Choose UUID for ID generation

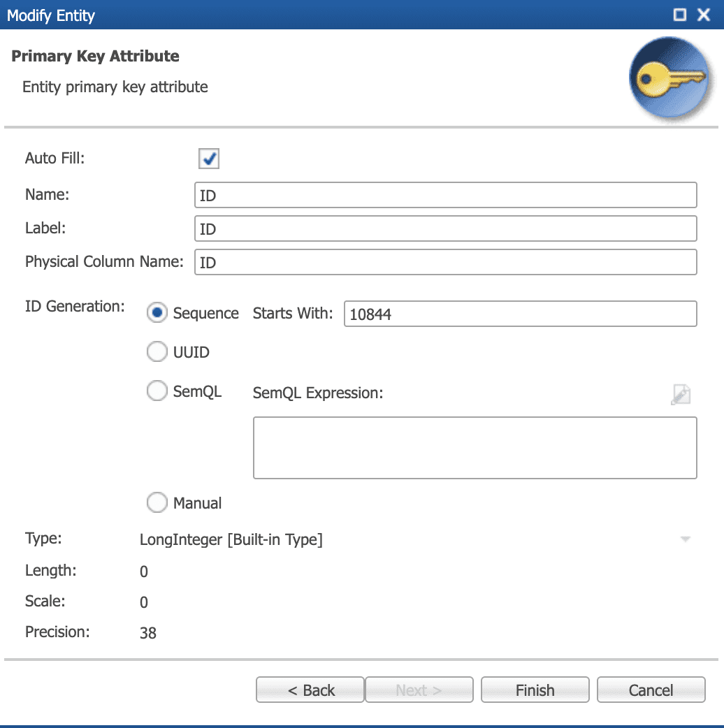(x=157, y=352)
